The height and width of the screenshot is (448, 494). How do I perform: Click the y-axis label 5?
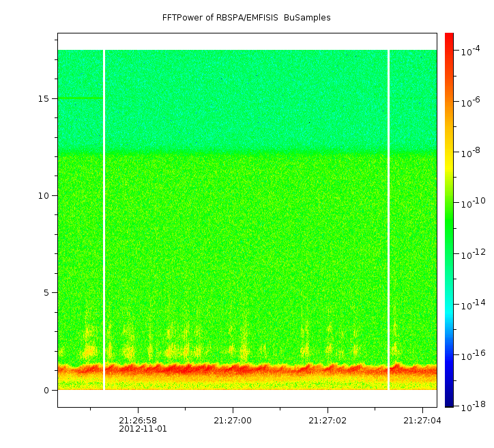46,293
